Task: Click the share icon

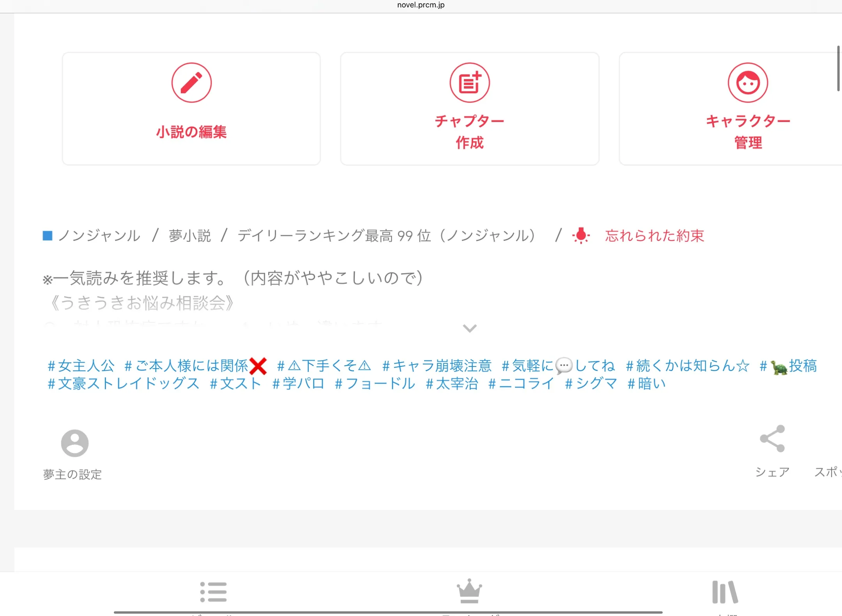Action: tap(772, 439)
